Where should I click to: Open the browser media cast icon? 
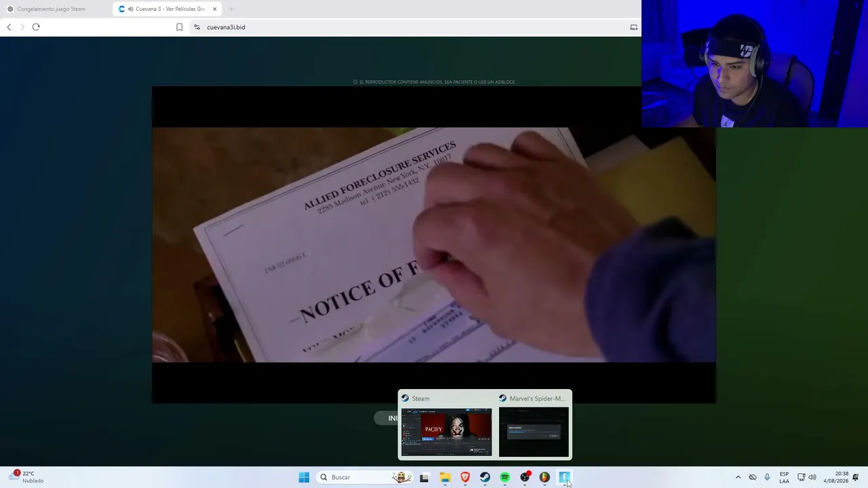(x=633, y=27)
